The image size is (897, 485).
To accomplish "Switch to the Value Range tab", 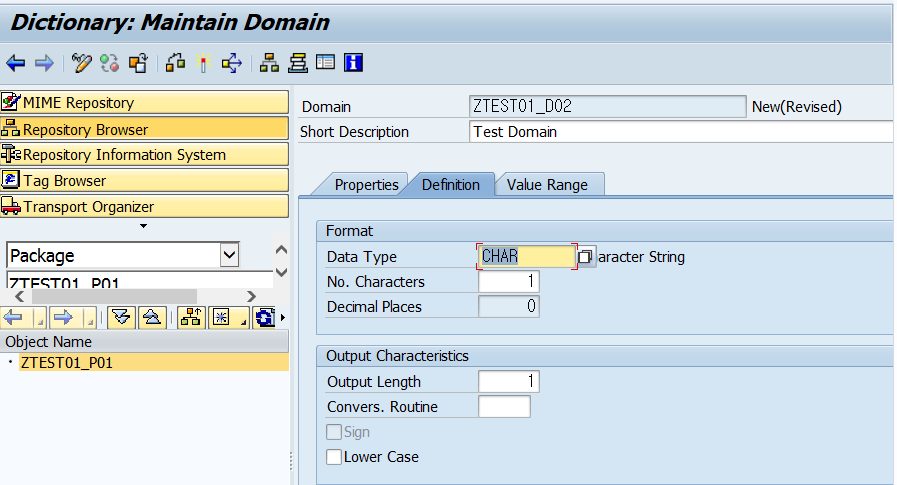I will click(547, 185).
